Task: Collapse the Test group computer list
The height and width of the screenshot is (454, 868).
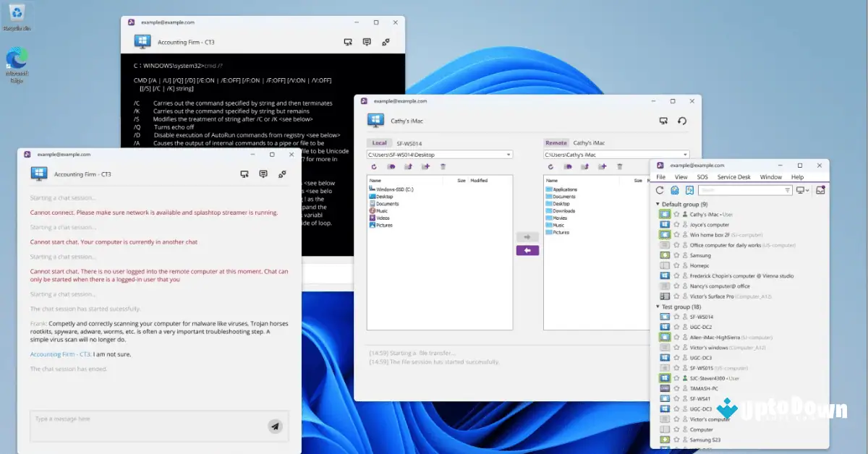Action: 657,306
